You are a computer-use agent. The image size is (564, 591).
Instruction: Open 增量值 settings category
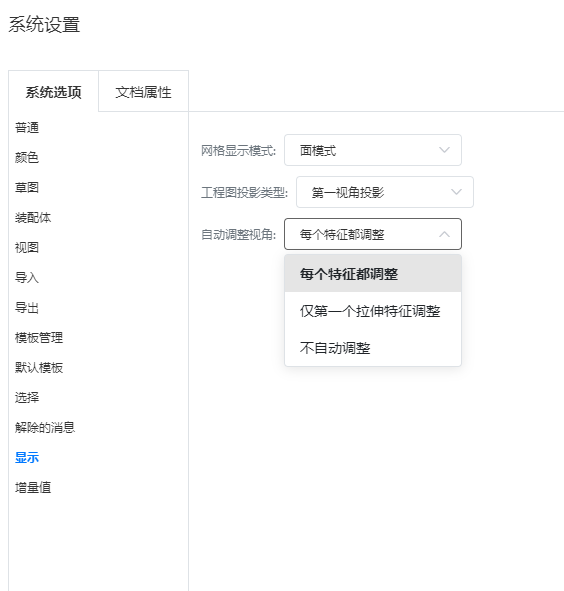coord(33,487)
